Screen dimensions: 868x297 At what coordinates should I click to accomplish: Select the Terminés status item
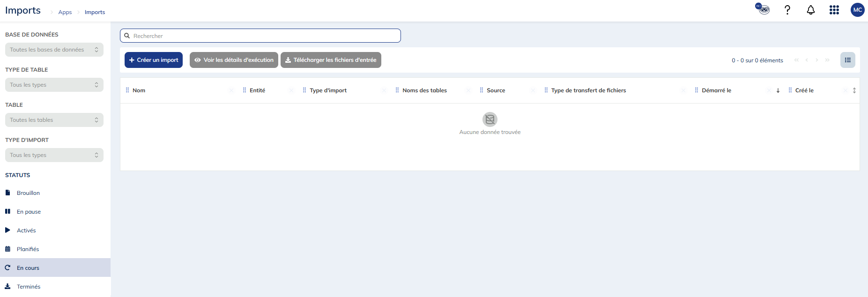29,287
